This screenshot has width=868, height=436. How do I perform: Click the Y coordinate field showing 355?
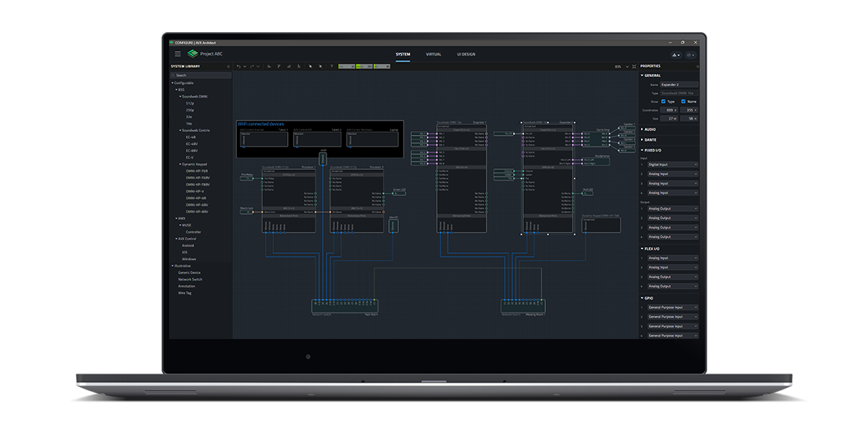tap(689, 111)
